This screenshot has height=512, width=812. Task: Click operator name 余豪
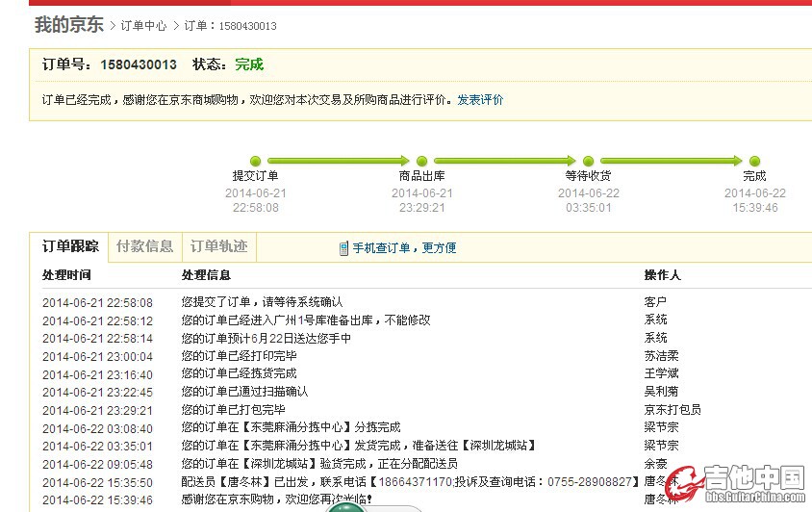(655, 464)
